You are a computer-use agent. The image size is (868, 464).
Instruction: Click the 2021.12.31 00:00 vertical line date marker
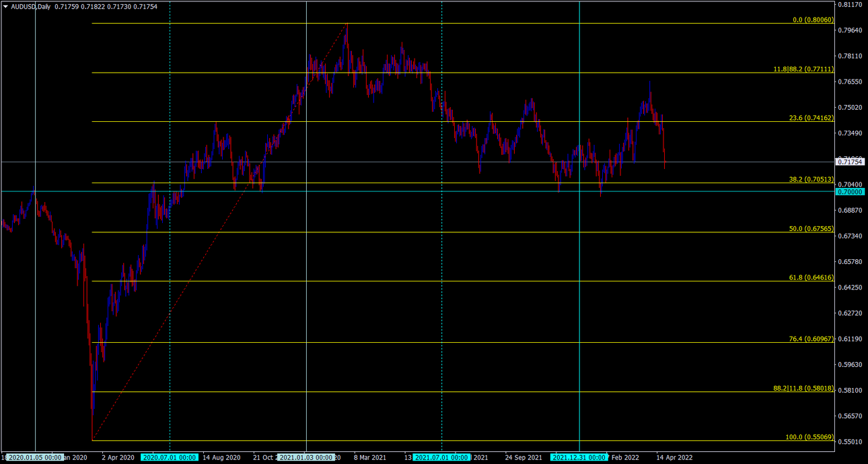pos(579,458)
